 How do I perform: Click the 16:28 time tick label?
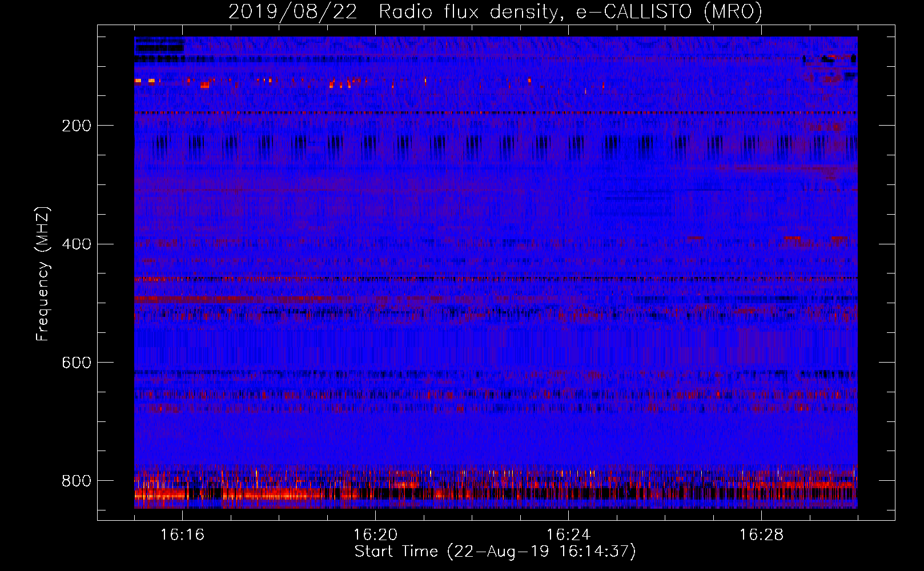[762, 534]
